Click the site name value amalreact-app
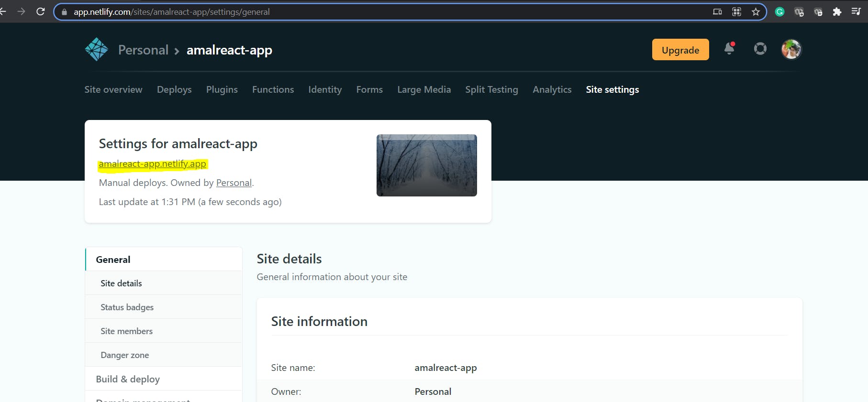Viewport: 868px width, 402px height. (x=445, y=368)
